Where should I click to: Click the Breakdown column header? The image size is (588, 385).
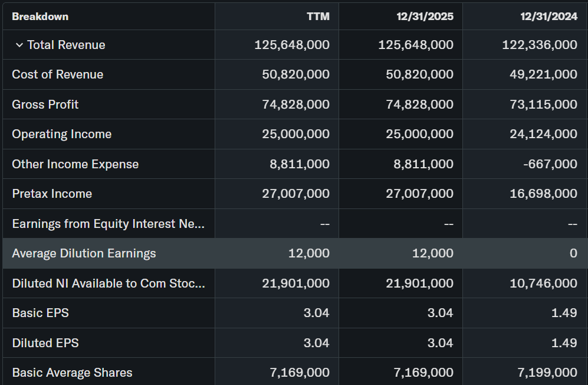tap(40, 17)
